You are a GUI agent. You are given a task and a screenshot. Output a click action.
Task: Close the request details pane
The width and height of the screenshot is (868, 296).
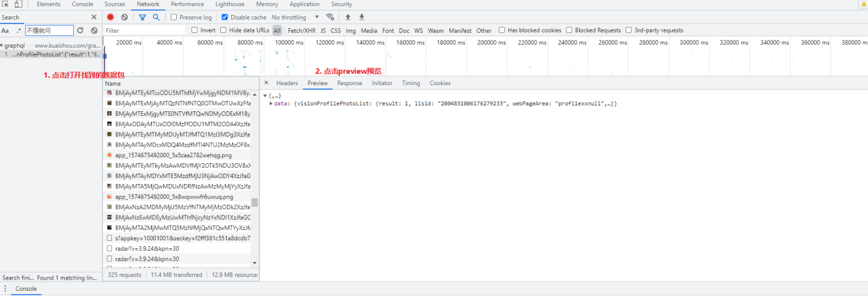pyautogui.click(x=266, y=83)
